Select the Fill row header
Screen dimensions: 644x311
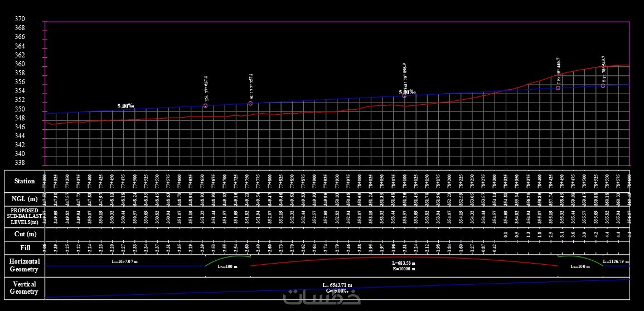click(x=25, y=248)
